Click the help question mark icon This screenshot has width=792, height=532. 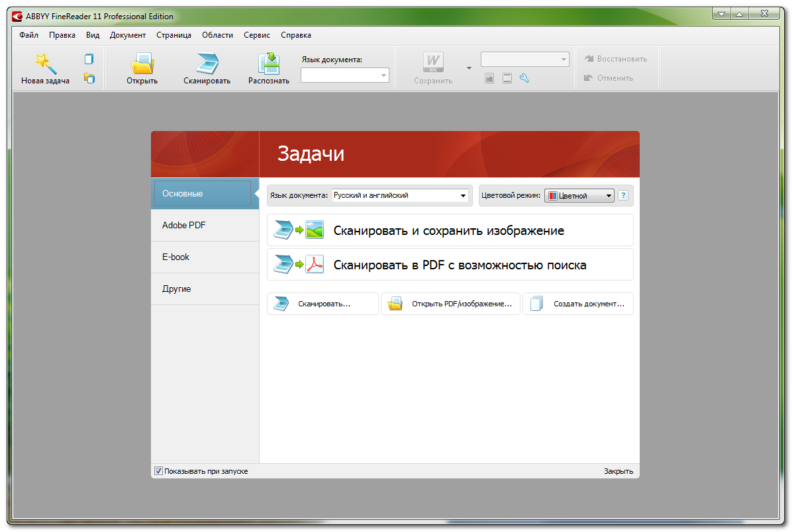[x=622, y=196]
